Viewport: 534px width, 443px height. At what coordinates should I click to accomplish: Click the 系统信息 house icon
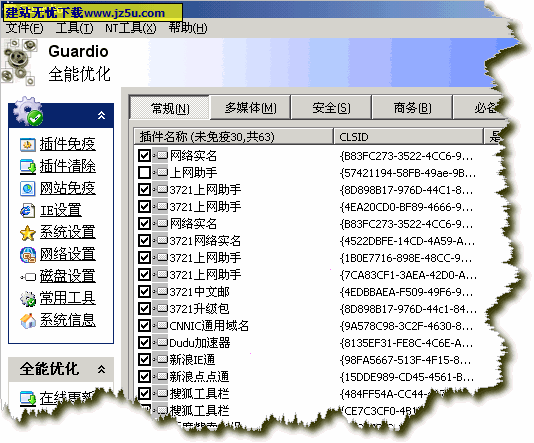point(28,321)
